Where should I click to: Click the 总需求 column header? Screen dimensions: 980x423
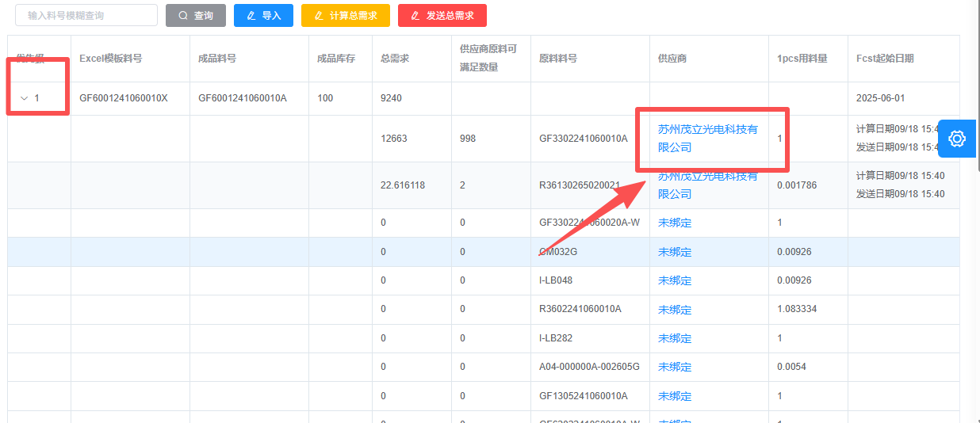pos(395,59)
